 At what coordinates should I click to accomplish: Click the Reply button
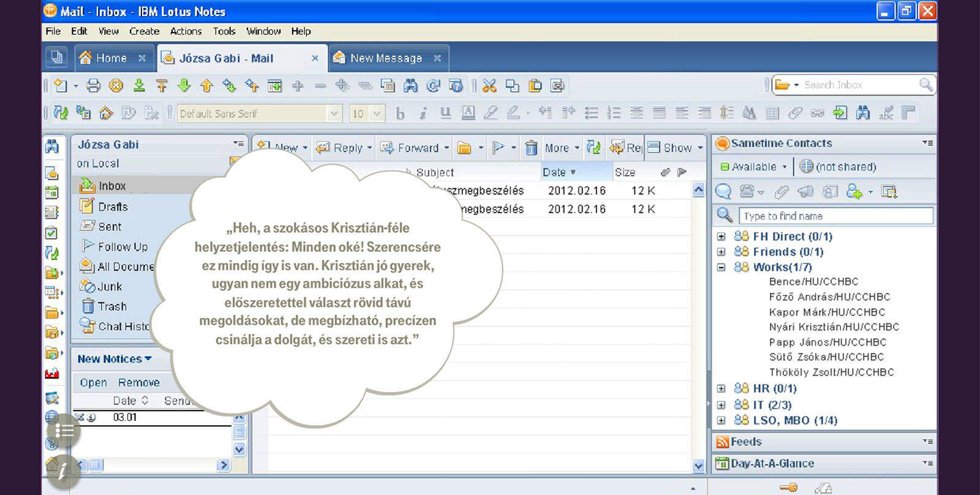pos(344,148)
